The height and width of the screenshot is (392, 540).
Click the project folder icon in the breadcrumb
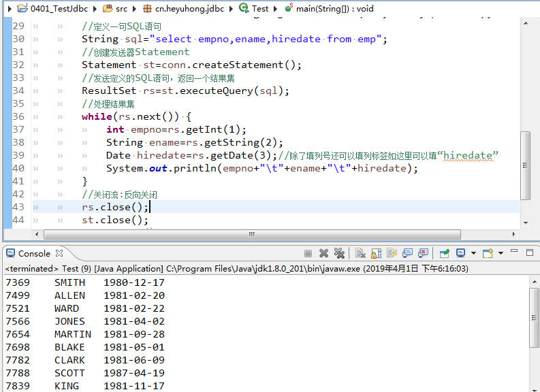click(22, 8)
